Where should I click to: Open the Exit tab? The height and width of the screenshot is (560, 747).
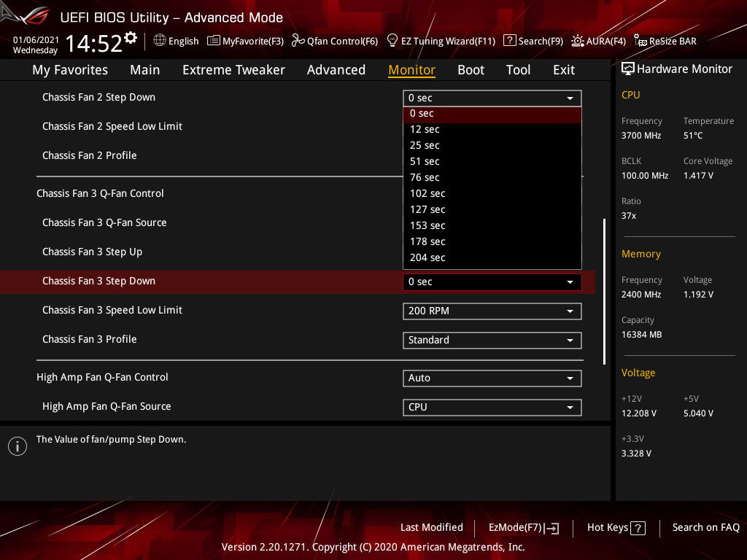(x=564, y=70)
